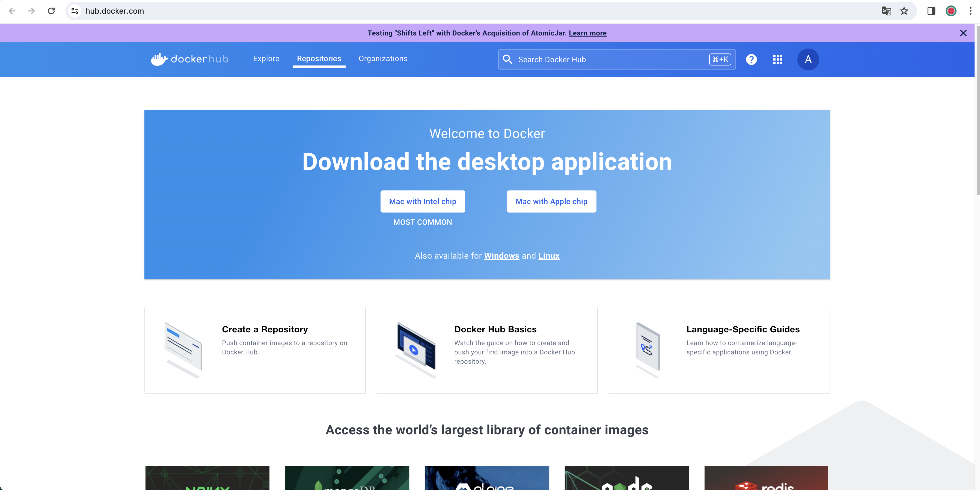View site information in address bar
980x490 pixels.
pyautogui.click(x=75, y=11)
